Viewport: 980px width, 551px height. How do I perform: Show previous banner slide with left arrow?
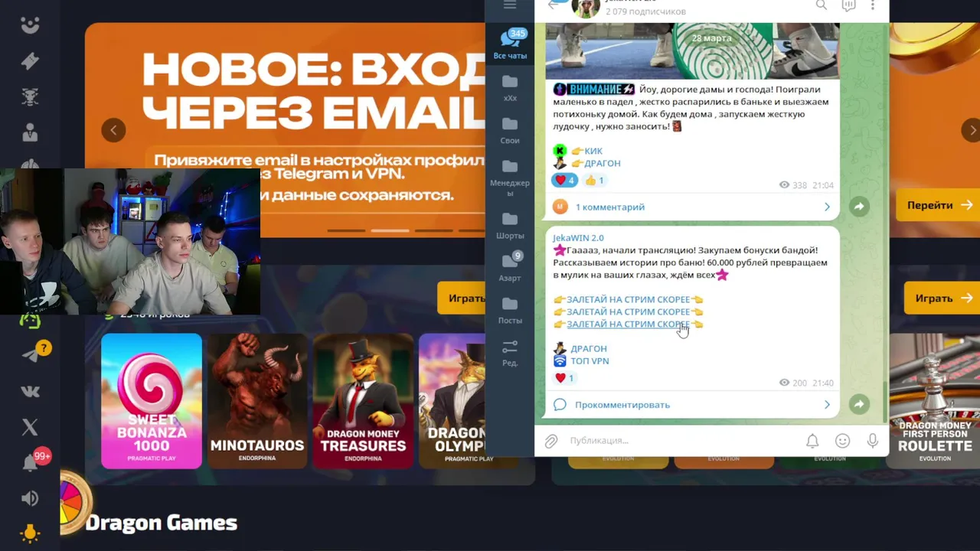(x=113, y=130)
